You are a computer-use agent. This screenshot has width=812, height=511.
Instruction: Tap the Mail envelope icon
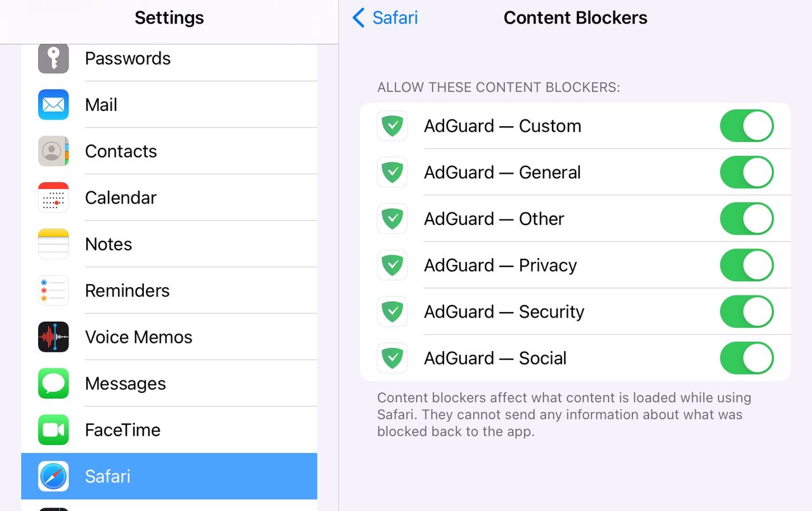click(x=53, y=105)
